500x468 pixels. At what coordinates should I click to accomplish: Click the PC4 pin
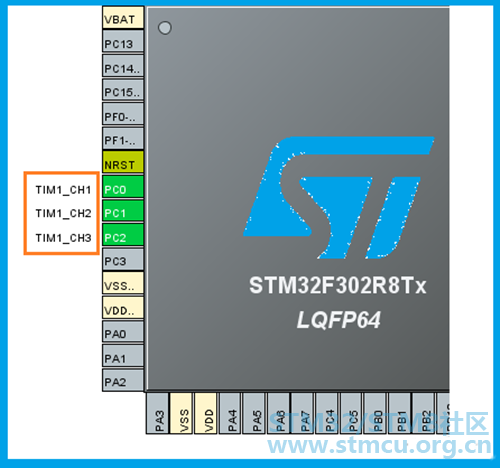click(x=327, y=413)
